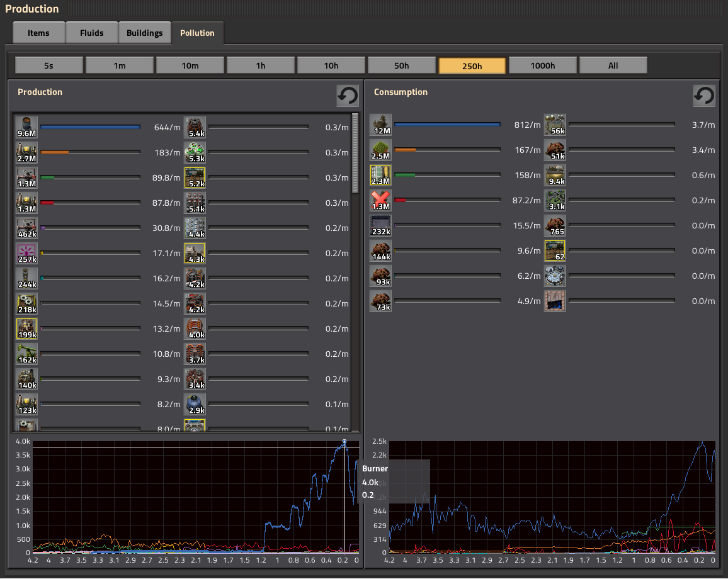This screenshot has width=728, height=579.
Task: Open the Items tab
Action: click(x=38, y=33)
